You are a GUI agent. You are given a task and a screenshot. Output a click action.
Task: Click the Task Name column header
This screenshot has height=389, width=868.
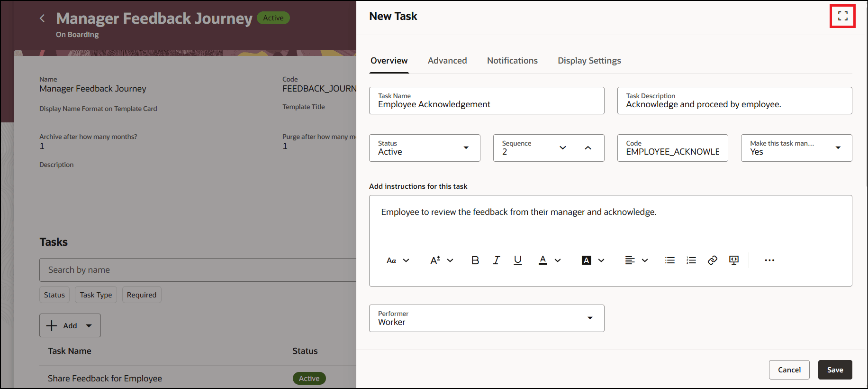coord(70,351)
